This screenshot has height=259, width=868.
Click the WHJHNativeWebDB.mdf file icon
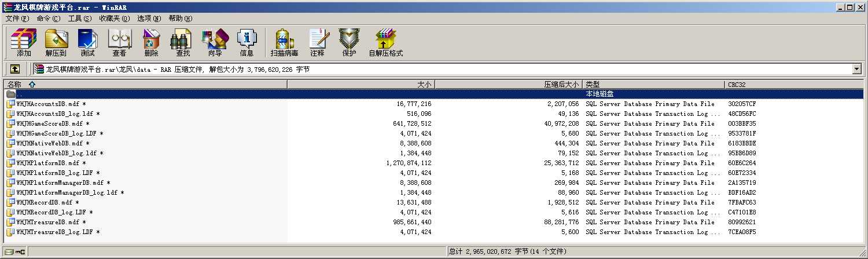[11, 143]
